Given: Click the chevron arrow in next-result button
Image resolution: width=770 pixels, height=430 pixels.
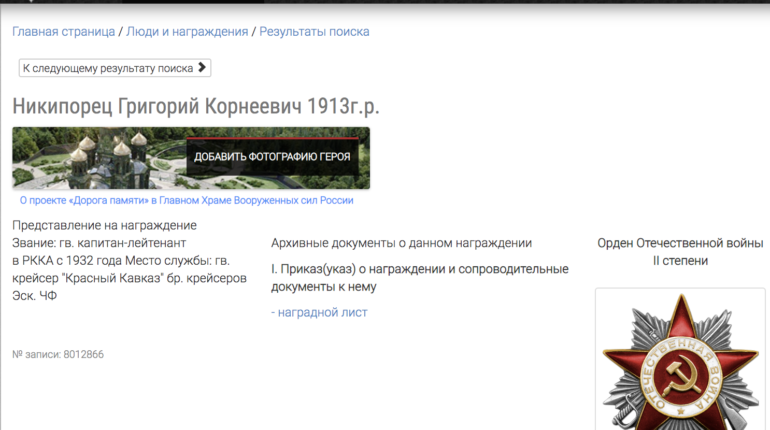Looking at the screenshot, I should point(202,68).
